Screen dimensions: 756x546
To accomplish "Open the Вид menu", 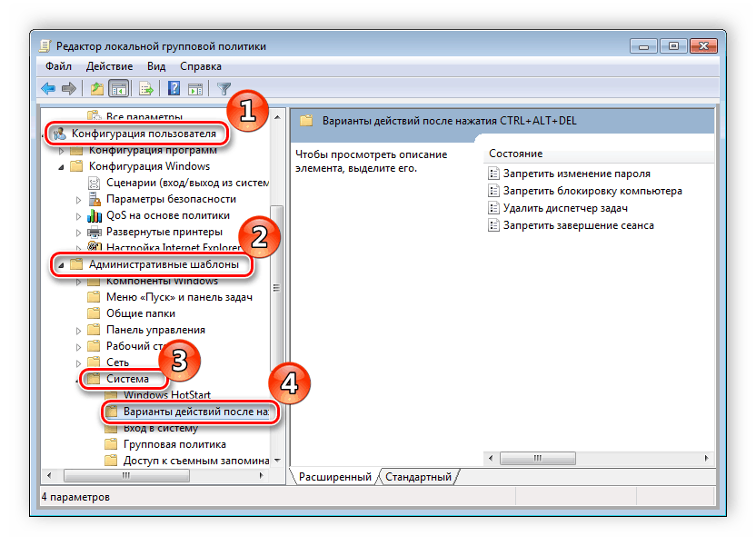I will (x=156, y=66).
